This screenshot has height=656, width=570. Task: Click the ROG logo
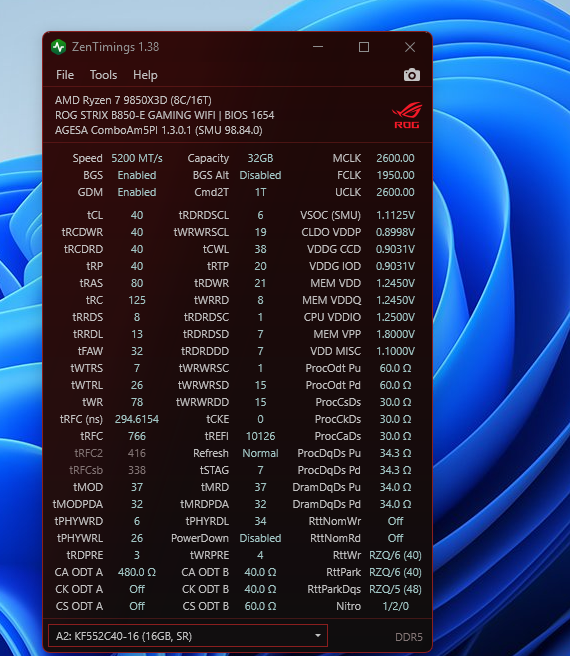[x=407, y=115]
